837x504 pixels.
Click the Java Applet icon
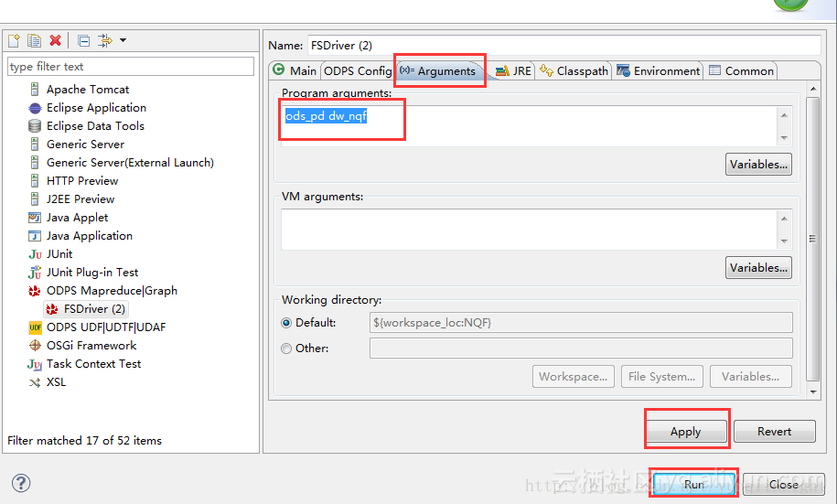point(35,218)
